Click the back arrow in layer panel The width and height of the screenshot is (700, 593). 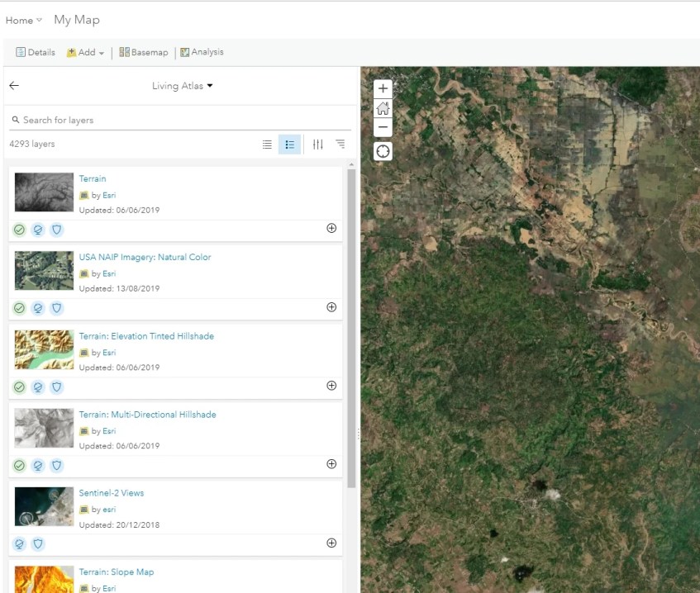tap(14, 86)
